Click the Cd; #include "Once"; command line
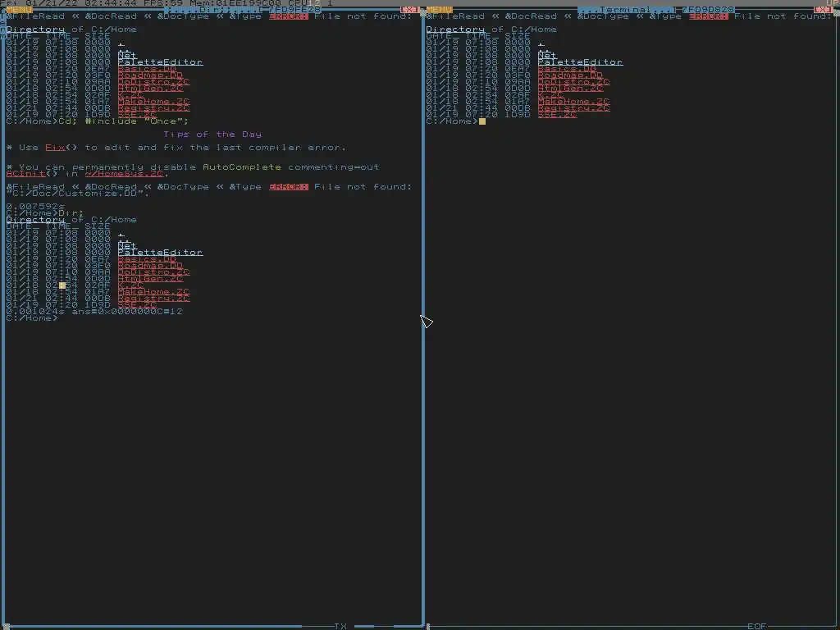Image resolution: width=840 pixels, height=630 pixels. [125, 121]
